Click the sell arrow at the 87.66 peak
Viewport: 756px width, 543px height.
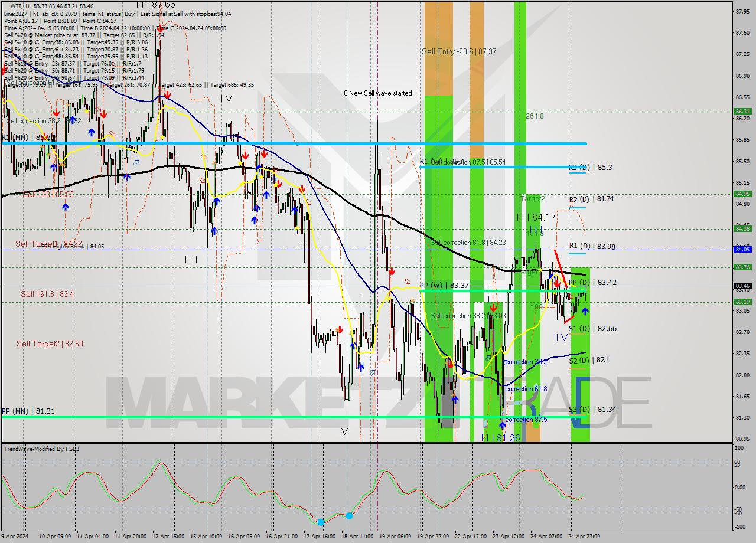160,28
